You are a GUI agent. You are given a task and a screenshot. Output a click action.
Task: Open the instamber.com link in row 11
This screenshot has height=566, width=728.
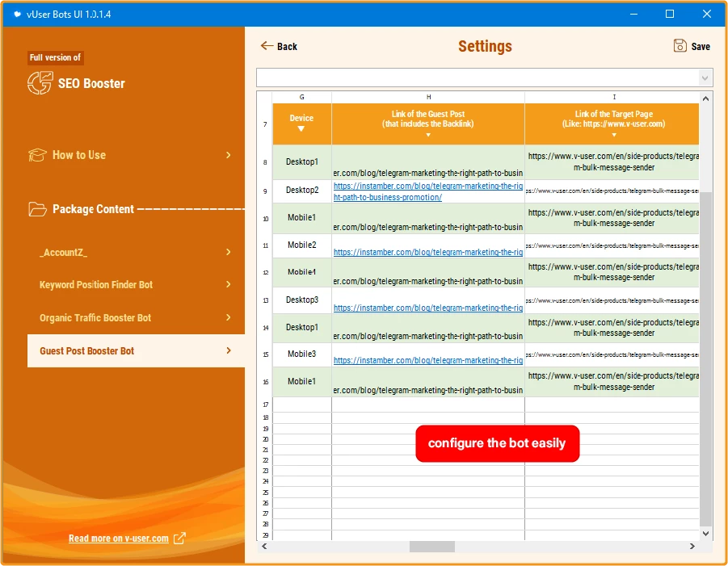click(427, 252)
